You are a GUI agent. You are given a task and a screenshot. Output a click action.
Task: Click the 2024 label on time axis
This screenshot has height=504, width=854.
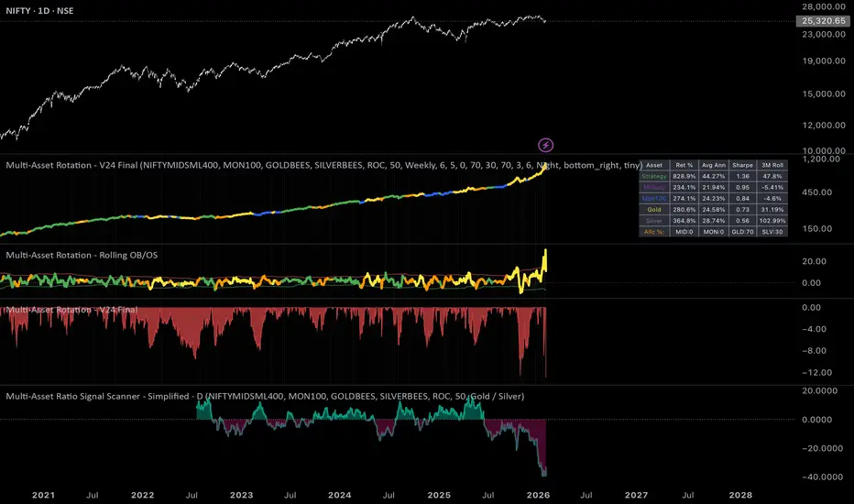tap(339, 495)
